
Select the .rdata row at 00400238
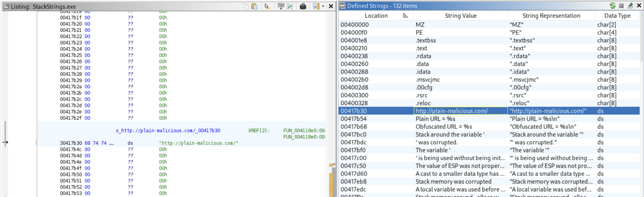pos(489,56)
